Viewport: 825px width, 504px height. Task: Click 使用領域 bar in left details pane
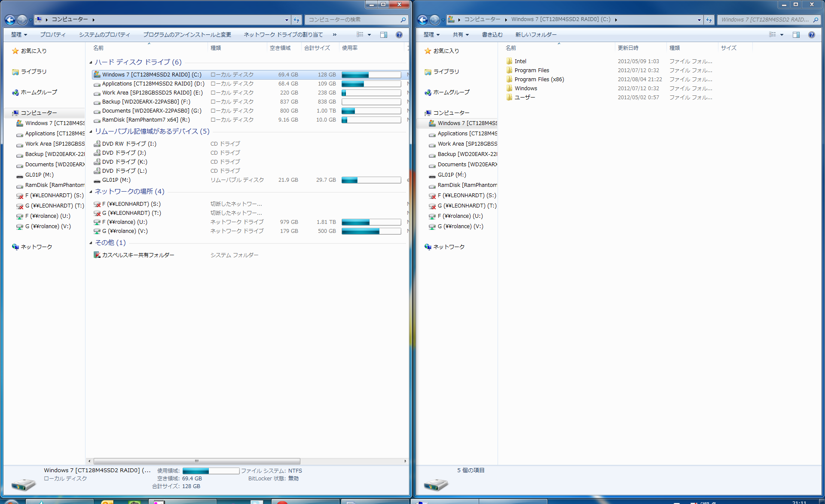pos(211,471)
